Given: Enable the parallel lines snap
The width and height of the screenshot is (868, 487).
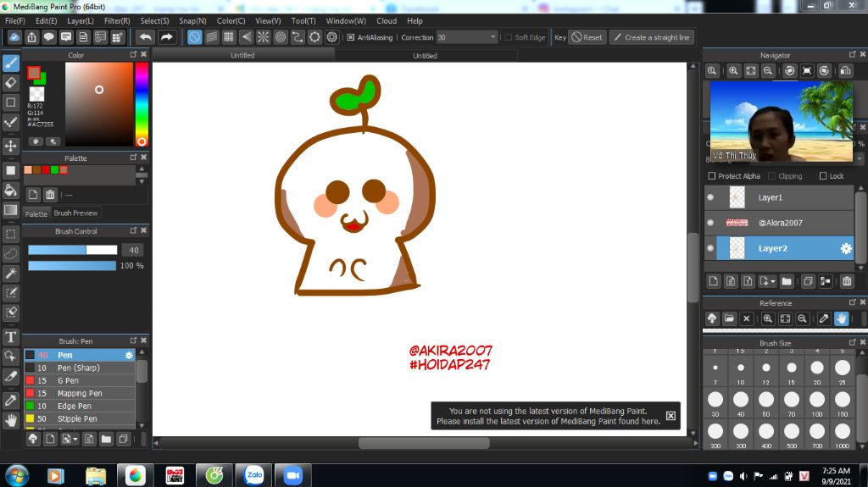Looking at the screenshot, I should pos(211,37).
